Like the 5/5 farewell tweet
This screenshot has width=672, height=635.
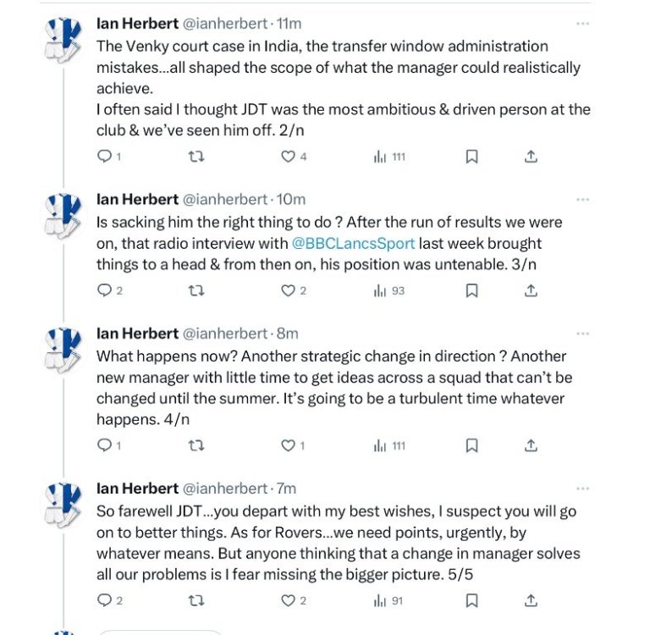click(288, 600)
